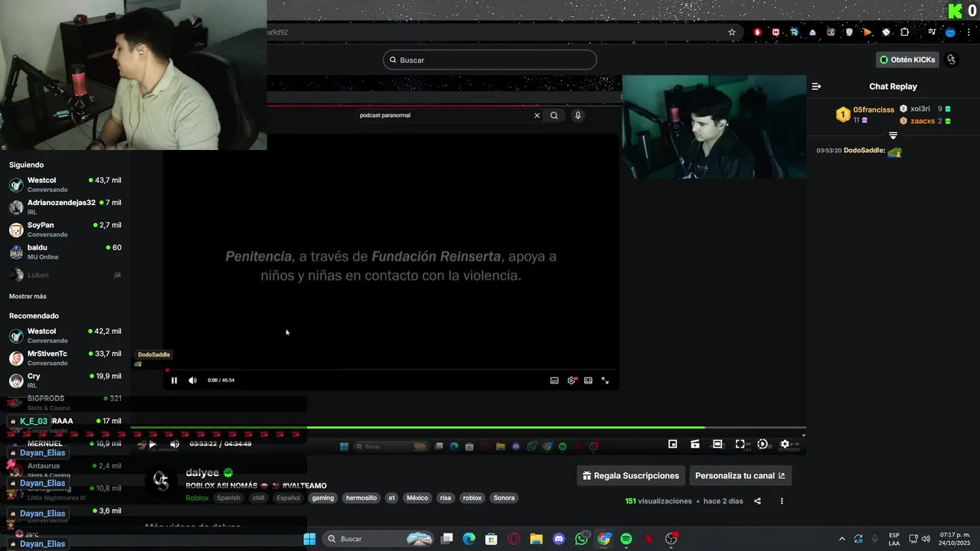Screen dimensions: 980x551
Task: Cast the Kick video to a device
Action: coord(694,444)
